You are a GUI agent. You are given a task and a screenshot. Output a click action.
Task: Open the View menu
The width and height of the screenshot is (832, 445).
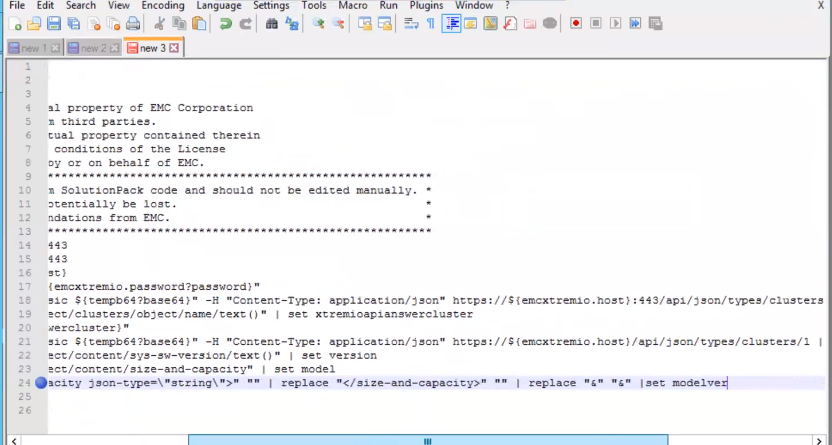coord(119,6)
